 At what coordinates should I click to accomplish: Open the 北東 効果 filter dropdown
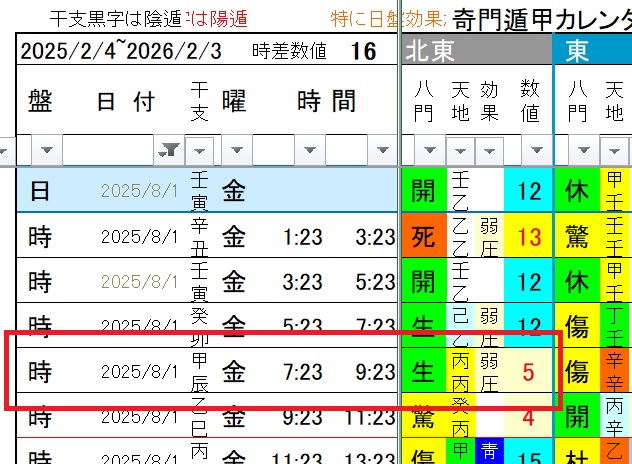(490, 150)
